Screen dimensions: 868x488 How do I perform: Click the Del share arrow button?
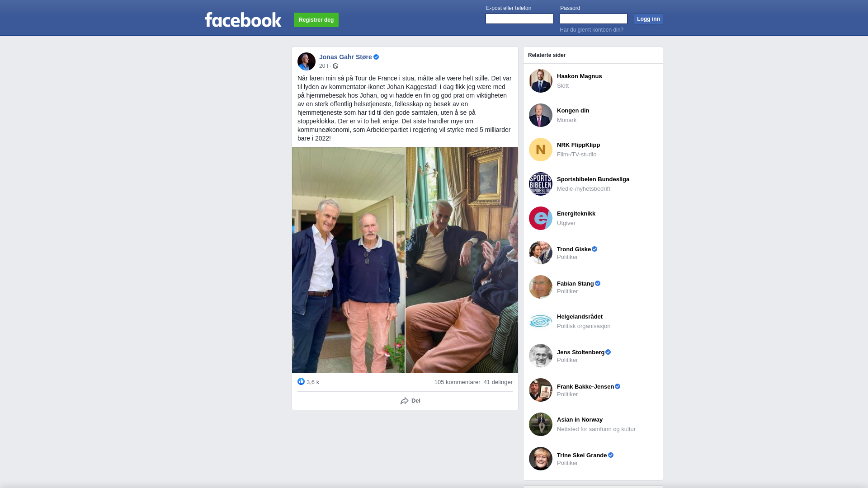(410, 401)
